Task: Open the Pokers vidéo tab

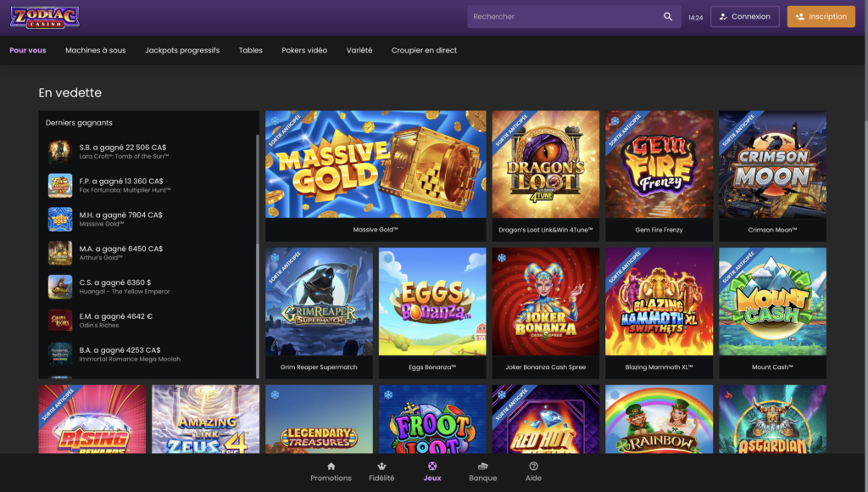Action: [x=304, y=50]
